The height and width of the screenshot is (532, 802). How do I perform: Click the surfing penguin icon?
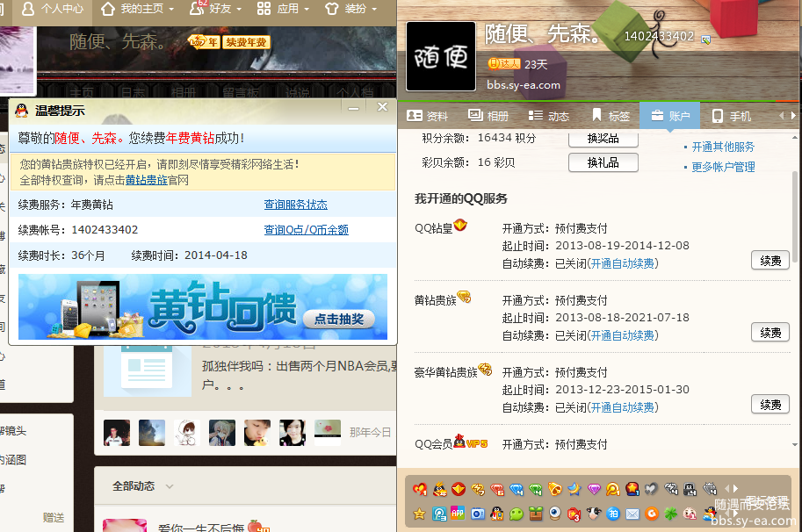(710, 514)
